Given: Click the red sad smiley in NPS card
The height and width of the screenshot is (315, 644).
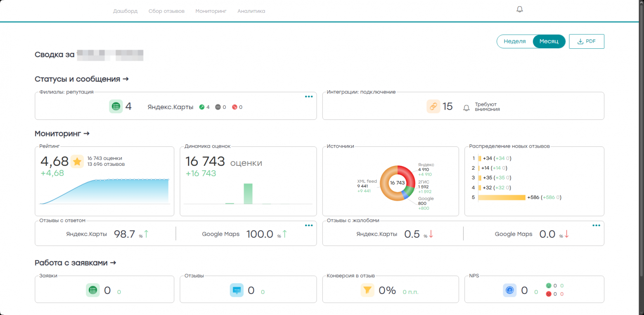Looking at the screenshot, I should point(549,294).
